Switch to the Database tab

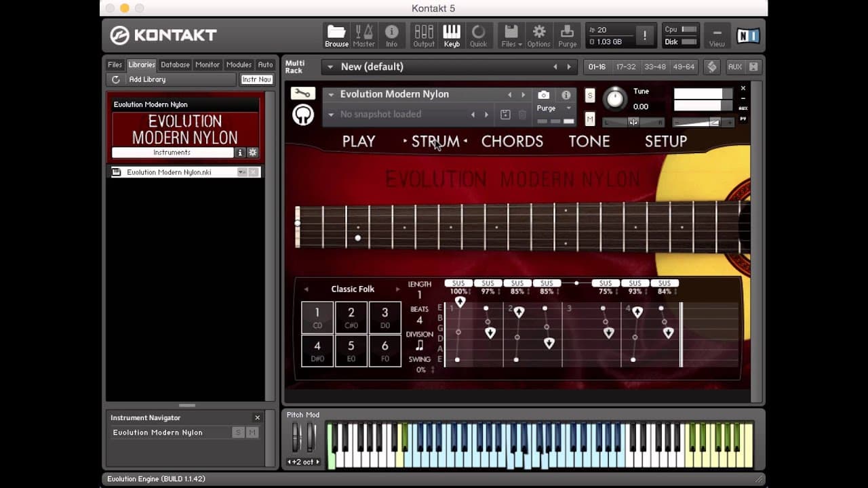[x=175, y=64]
